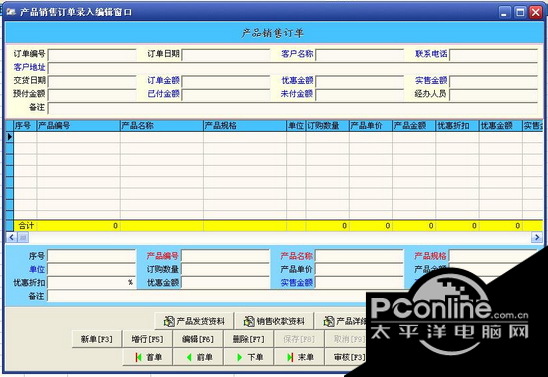Image resolution: width=548 pixels, height=377 pixels.
Task: Click the 客户地址 input field
Action: point(293,68)
